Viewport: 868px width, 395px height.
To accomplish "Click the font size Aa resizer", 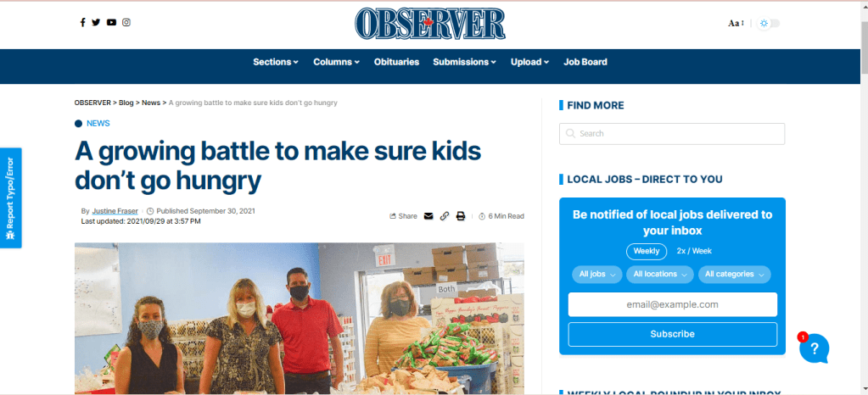I will point(736,23).
